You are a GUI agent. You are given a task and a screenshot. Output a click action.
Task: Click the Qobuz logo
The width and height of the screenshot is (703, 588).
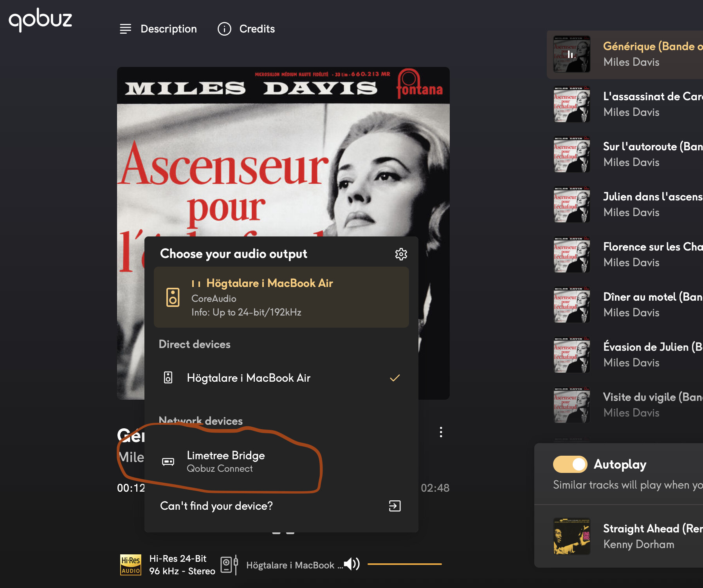pos(40,20)
